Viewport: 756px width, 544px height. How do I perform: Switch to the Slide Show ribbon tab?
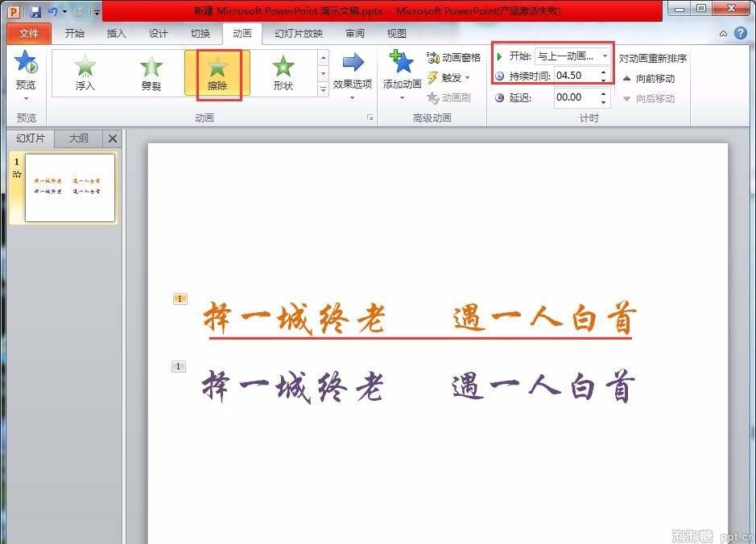(298, 34)
